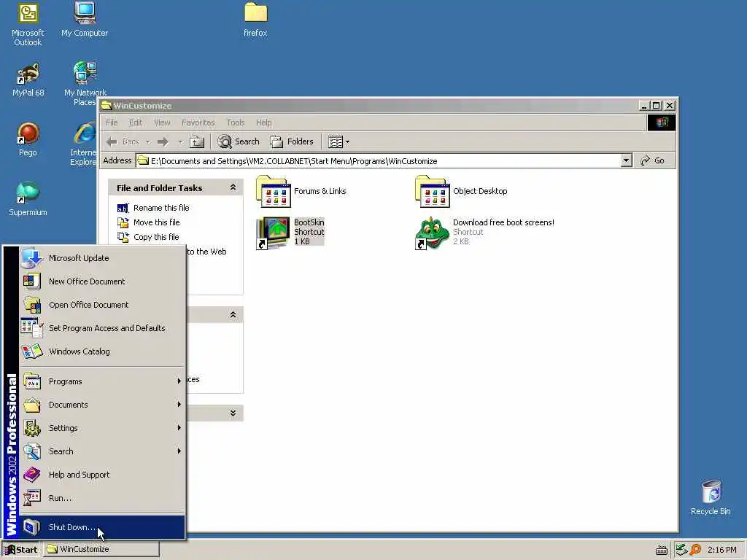Choose New Office Document

[x=102, y=281]
